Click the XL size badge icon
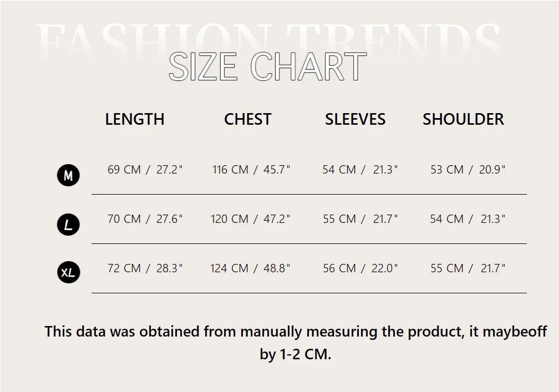The height and width of the screenshot is (392, 559). [68, 272]
